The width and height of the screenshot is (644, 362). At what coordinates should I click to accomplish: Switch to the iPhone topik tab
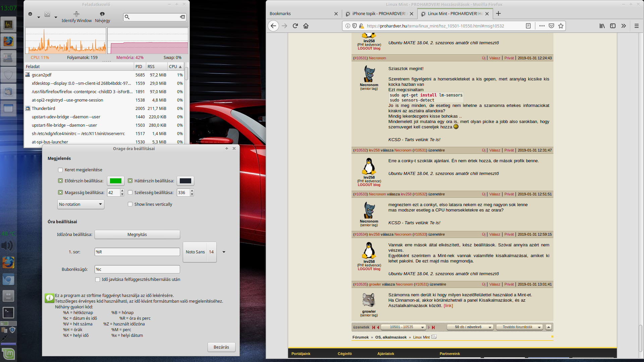(379, 14)
